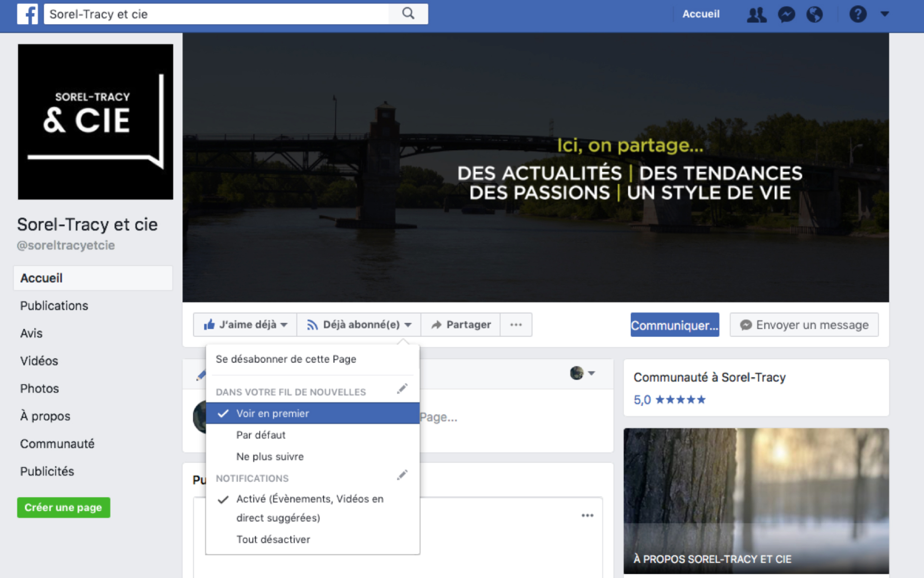924x578 pixels.
Task: Open friend requests icon
Action: click(x=757, y=14)
